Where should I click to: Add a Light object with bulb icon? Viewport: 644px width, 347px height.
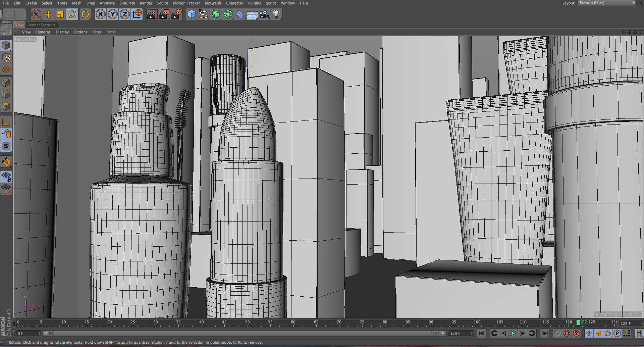276,14
